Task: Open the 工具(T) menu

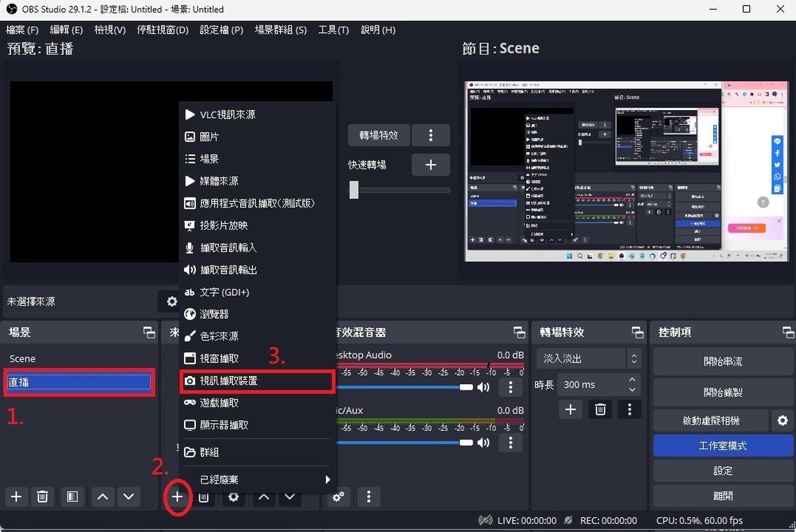Action: (x=333, y=30)
